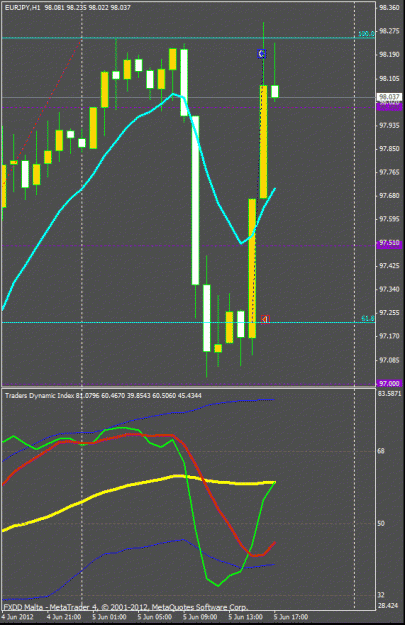This screenshot has height=625, width=405.
Task: Click the 97.340 price scale value
Action: [389, 289]
